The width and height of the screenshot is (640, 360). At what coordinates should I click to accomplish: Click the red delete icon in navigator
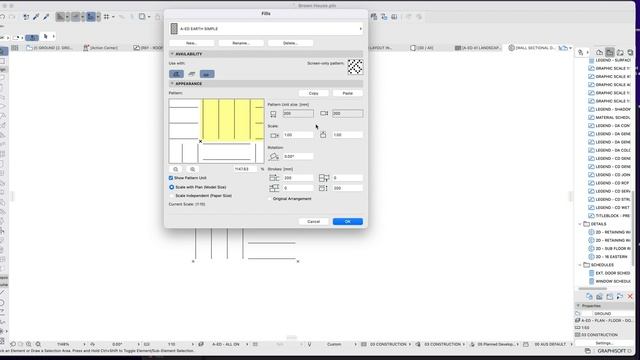(x=630, y=296)
